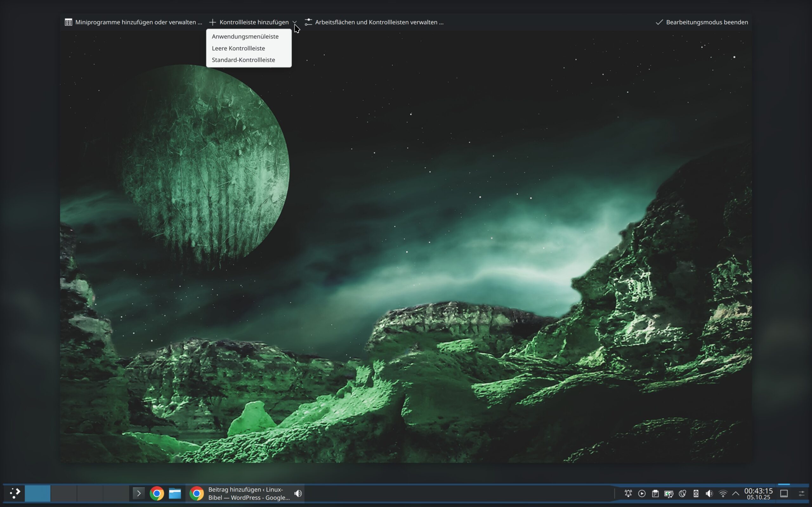Launch Konsole terminal from the panel
The height and width of the screenshot is (507, 812).
click(x=139, y=493)
